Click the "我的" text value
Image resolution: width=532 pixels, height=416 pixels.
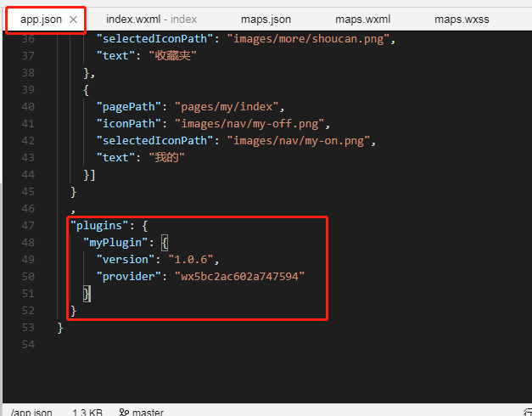coord(166,158)
